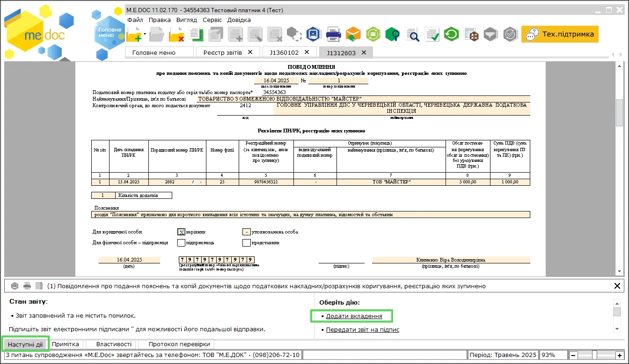Click the grey duplicate documents toolbar icon
Viewport: 629px width, 364px height.
click(x=216, y=34)
